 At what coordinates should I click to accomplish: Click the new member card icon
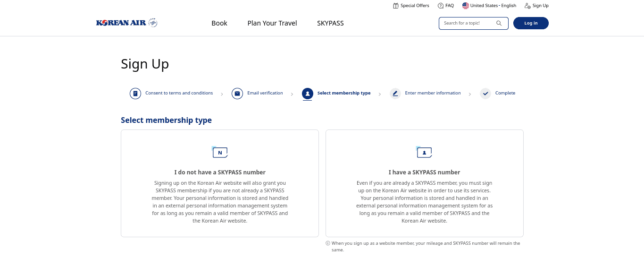pyautogui.click(x=220, y=152)
